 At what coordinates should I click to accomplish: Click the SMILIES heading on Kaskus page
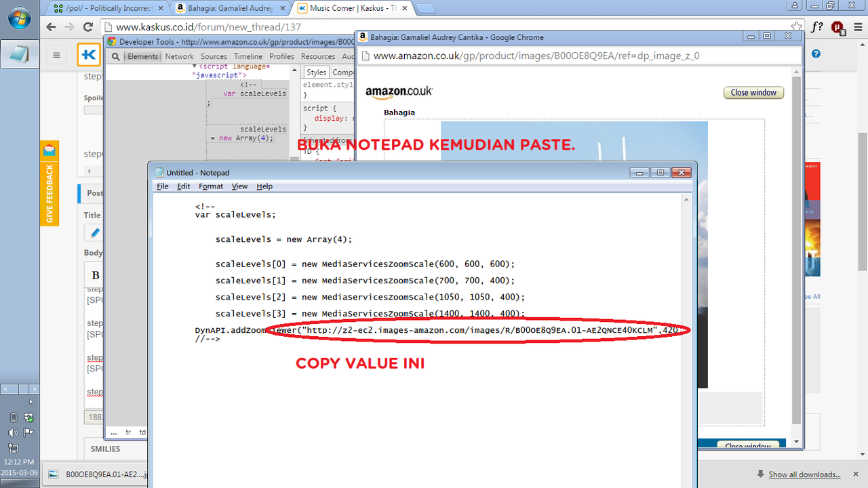point(105,449)
